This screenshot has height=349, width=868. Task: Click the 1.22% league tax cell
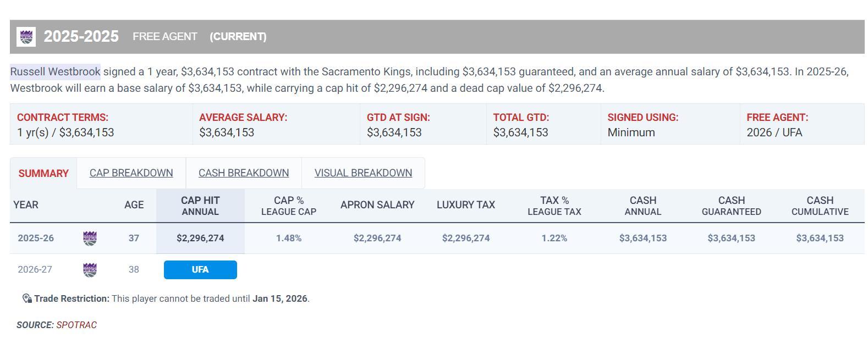coord(554,238)
